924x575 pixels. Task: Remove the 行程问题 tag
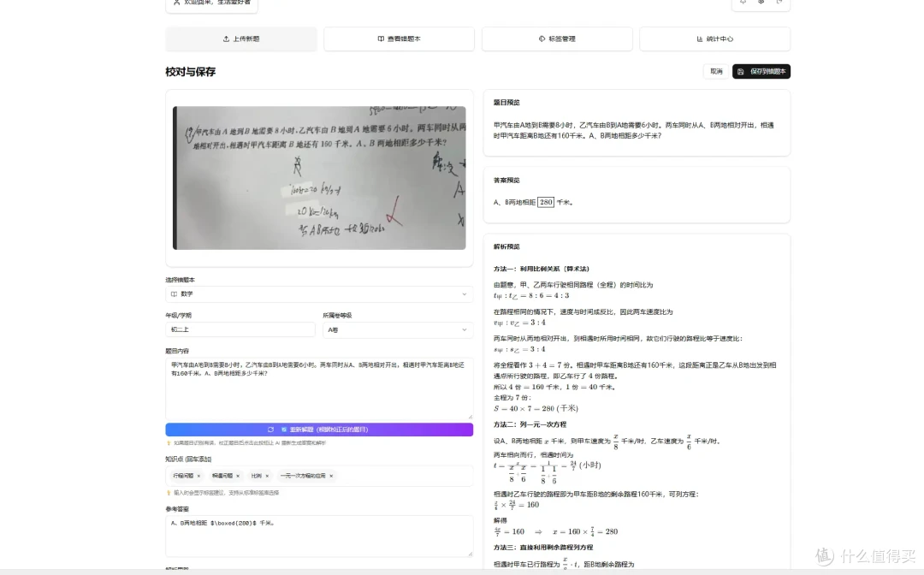coord(198,476)
